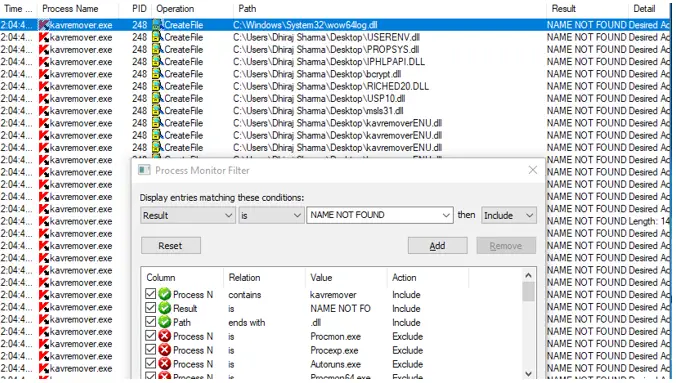The width and height of the screenshot is (676, 383).
Task: Uncheck the Path ends with .dll filter
Action: (x=150, y=322)
